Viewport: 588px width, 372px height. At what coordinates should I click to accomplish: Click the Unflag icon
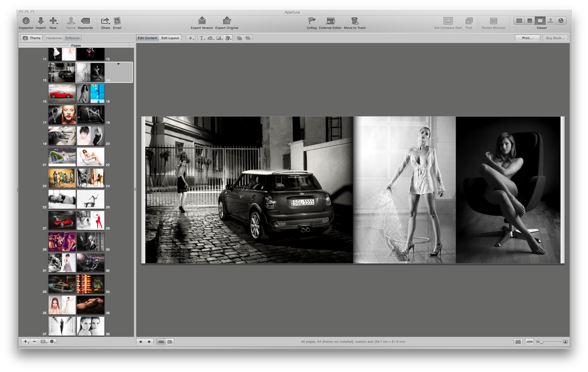point(312,21)
